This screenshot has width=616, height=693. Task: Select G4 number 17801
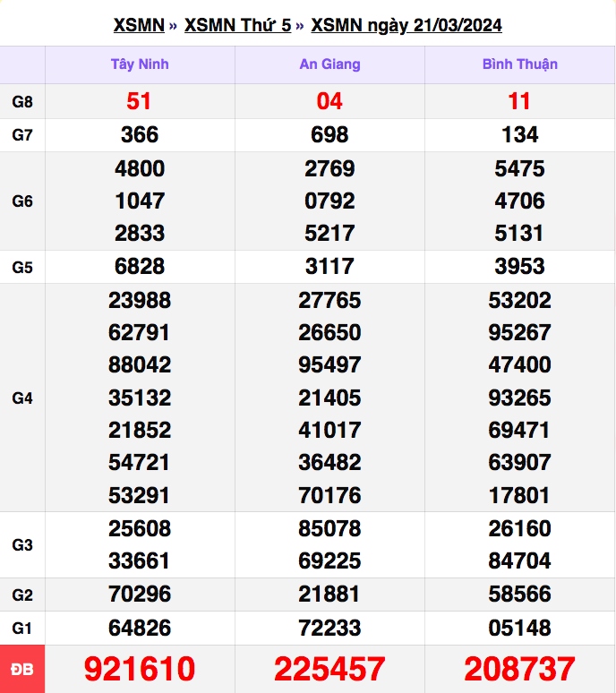coord(519,495)
